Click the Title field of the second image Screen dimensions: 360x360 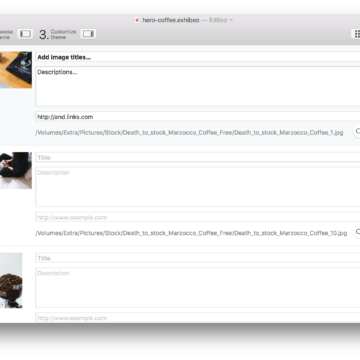198,157
